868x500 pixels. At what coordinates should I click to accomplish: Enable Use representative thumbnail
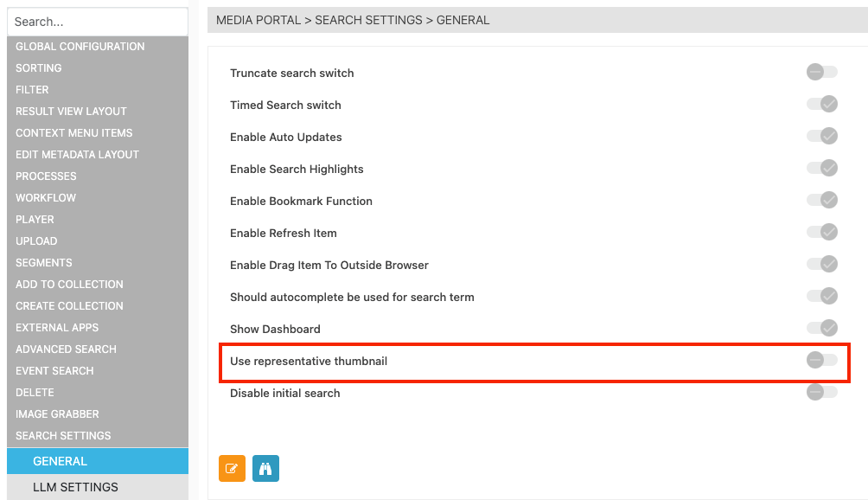820,361
